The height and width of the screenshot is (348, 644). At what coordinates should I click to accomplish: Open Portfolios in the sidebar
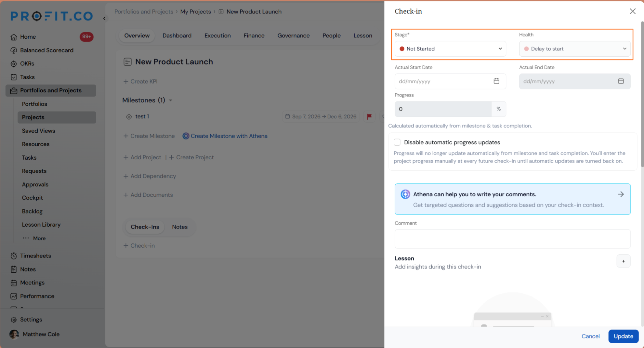pyautogui.click(x=34, y=104)
